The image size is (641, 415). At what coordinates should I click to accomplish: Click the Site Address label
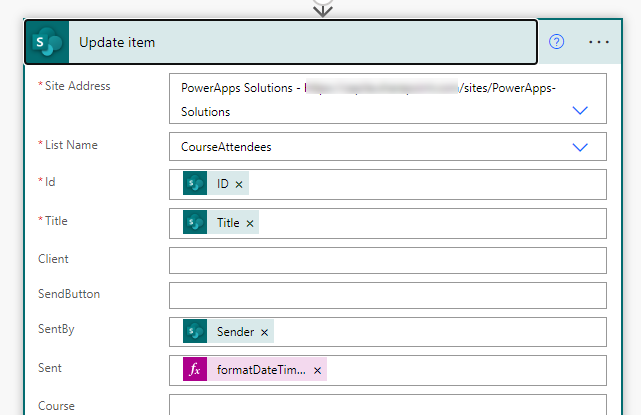[x=77, y=86]
